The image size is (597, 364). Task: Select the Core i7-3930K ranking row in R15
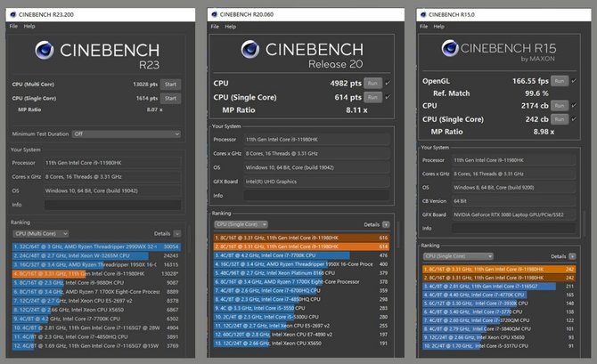499,303
